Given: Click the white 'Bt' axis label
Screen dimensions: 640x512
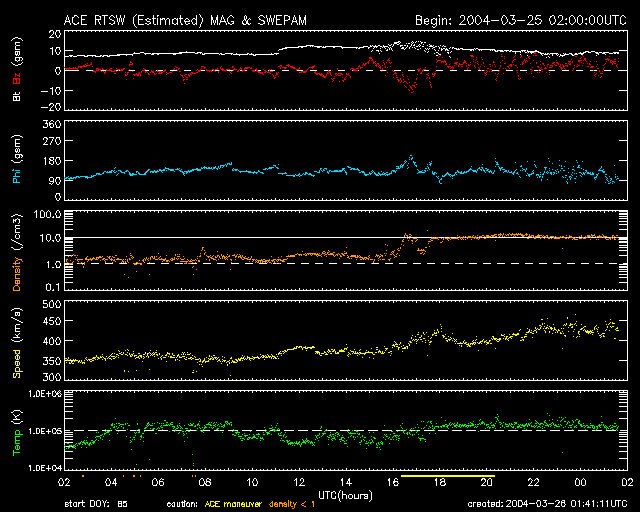Looking at the screenshot, I should [17, 96].
